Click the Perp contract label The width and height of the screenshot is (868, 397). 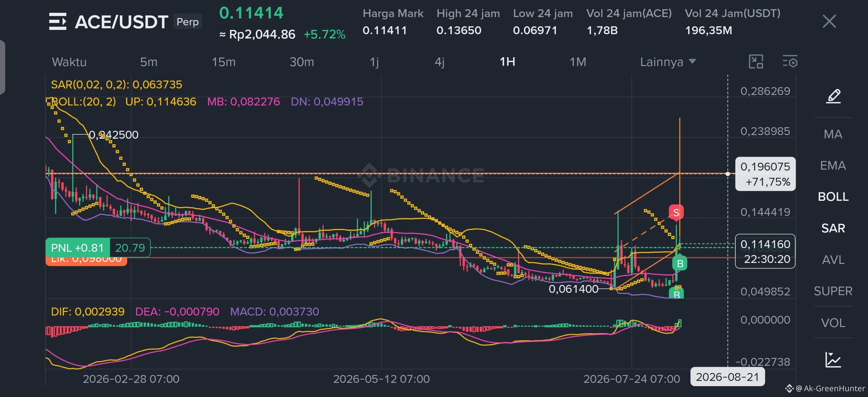click(188, 22)
